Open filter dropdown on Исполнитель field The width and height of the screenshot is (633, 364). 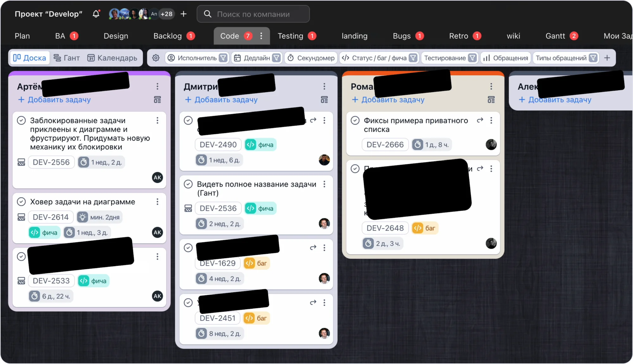click(223, 58)
